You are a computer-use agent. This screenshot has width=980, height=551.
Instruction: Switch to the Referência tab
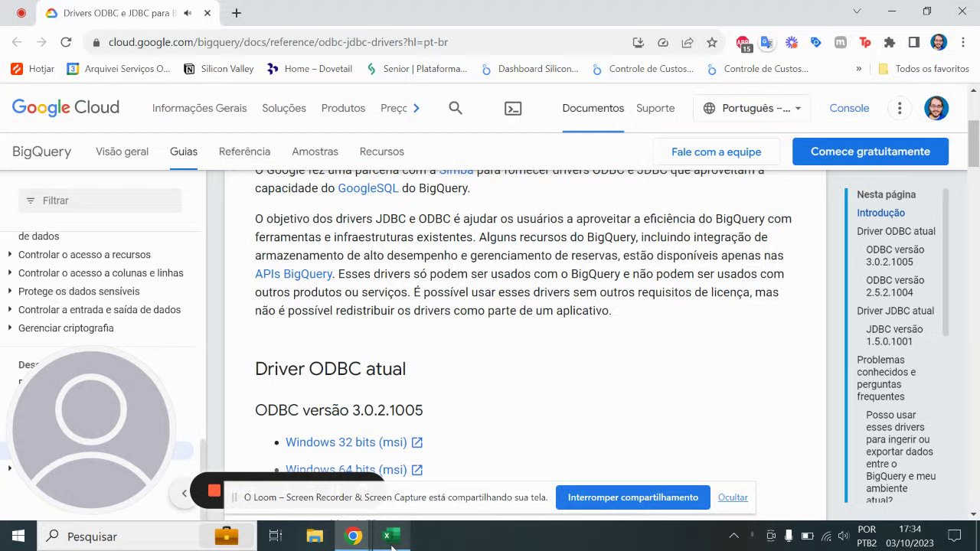pos(244,152)
